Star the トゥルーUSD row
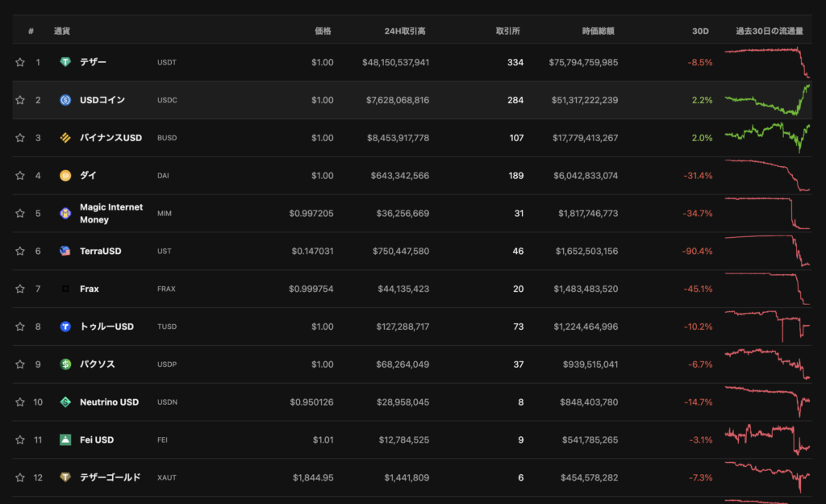Image resolution: width=826 pixels, height=504 pixels. pyautogui.click(x=20, y=327)
